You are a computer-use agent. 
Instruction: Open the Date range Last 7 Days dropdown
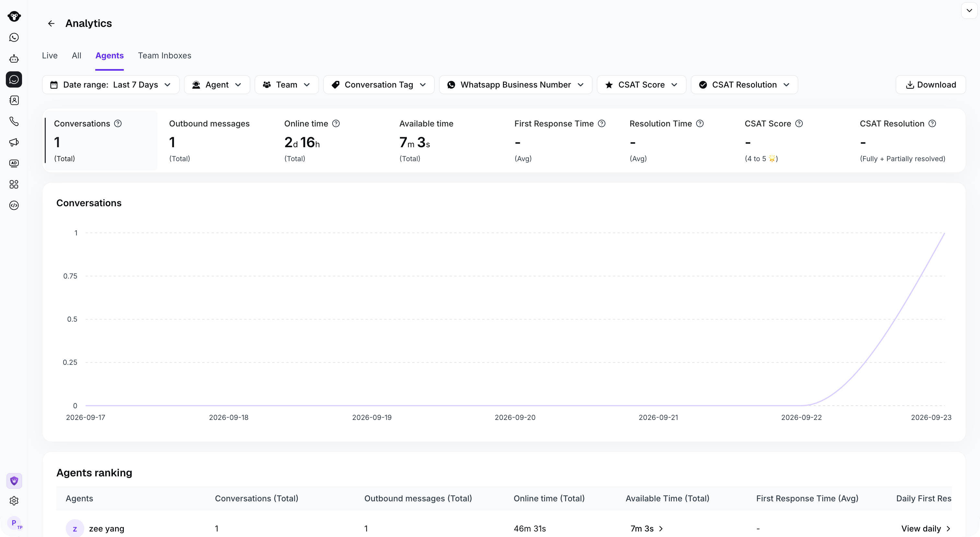111,85
